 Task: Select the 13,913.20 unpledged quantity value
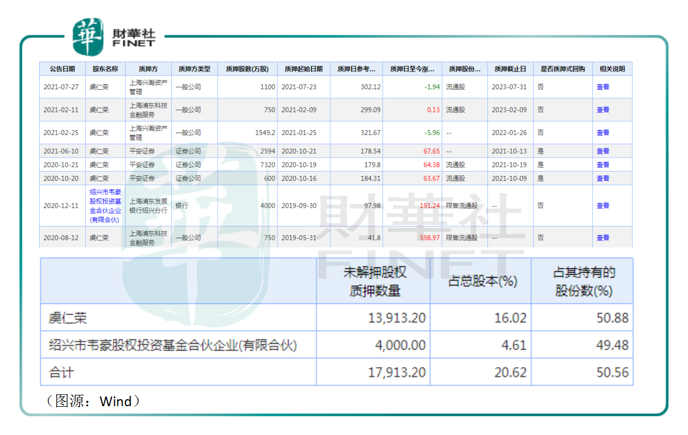pos(397,318)
